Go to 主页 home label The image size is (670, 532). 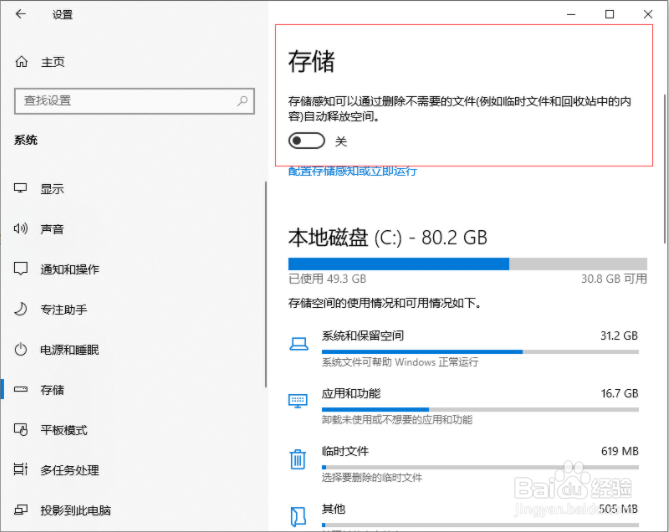click(x=53, y=62)
